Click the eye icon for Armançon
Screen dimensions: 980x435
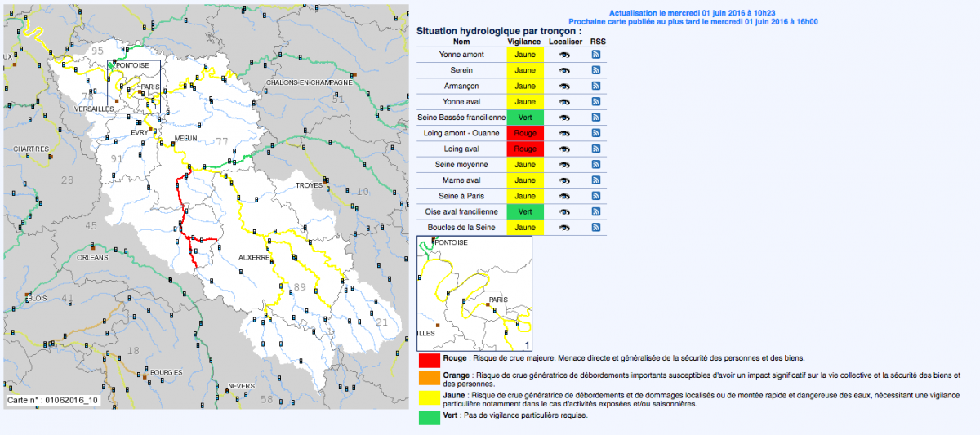[x=564, y=86]
